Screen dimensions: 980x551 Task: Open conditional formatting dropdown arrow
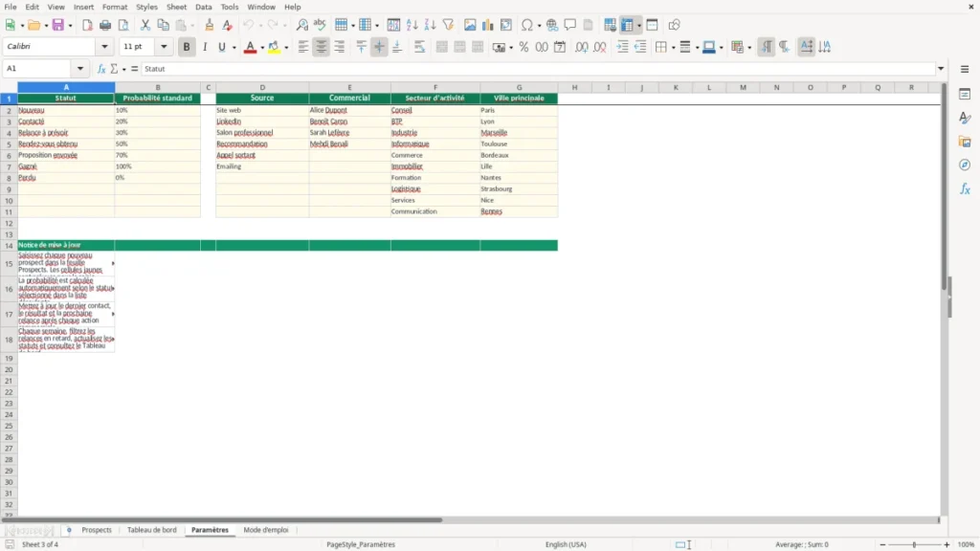click(x=749, y=48)
